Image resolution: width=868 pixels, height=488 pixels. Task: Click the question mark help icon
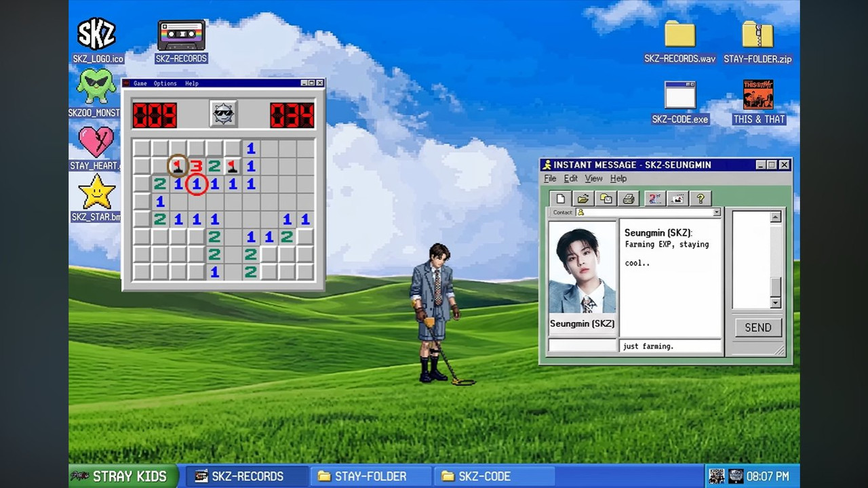pyautogui.click(x=701, y=199)
